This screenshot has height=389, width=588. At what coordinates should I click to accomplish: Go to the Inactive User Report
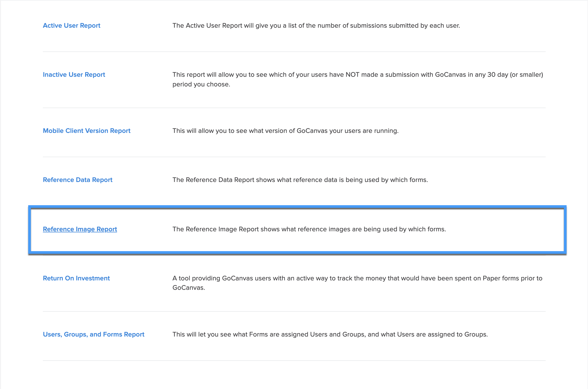pos(74,75)
